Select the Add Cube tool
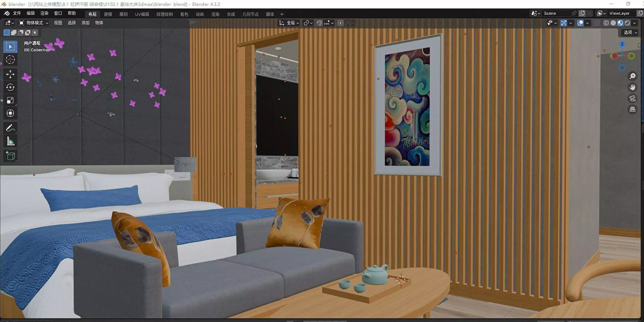Viewport: 644px width, 322px height. (x=10, y=156)
